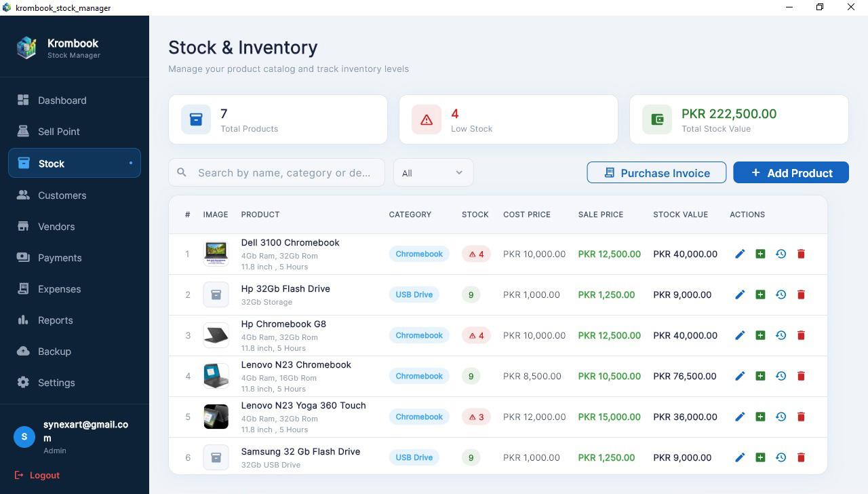Open stock history icon for Hp Chromebook G8

click(x=781, y=335)
